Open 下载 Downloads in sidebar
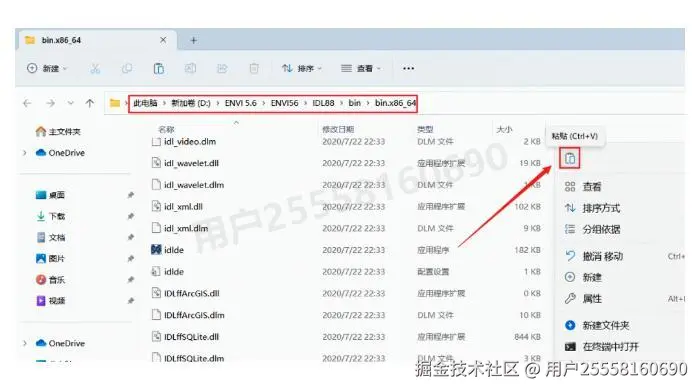 [50, 216]
